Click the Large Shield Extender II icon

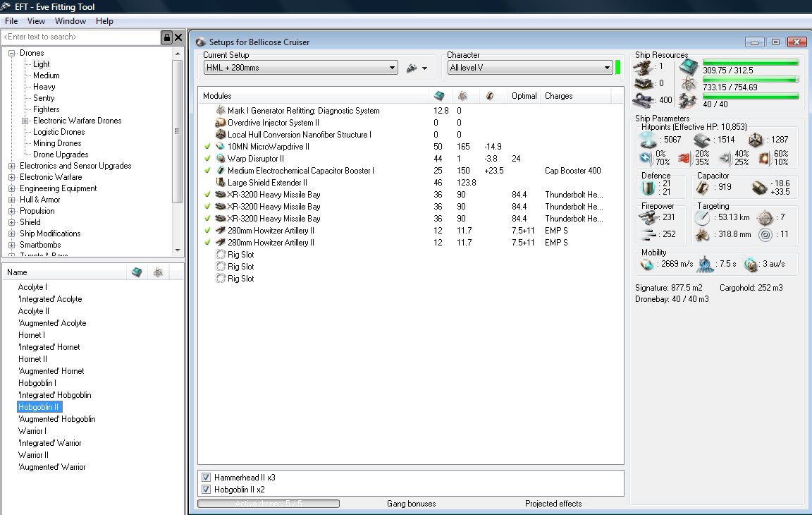pyautogui.click(x=221, y=183)
